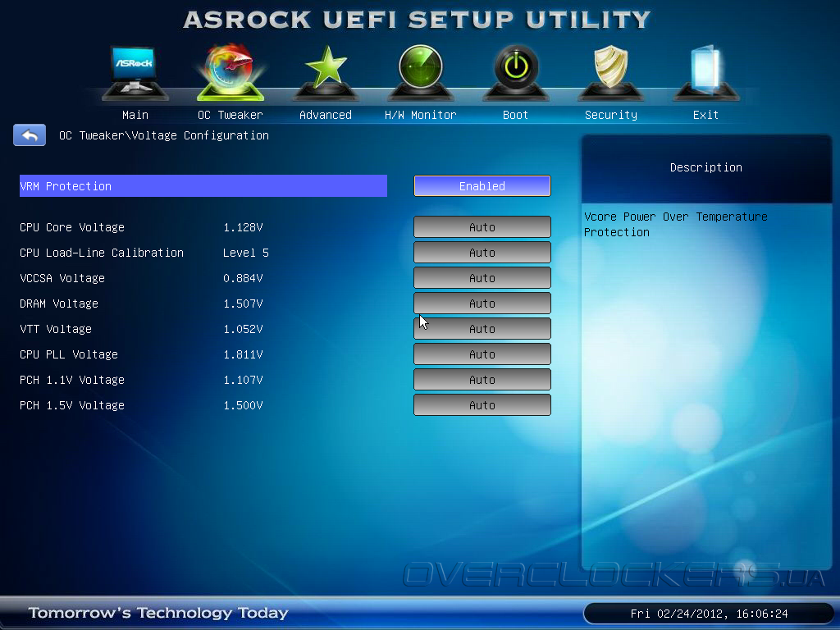Change the VCCSA Voltage Auto option
The width and height of the screenshot is (840, 630).
coord(482,278)
